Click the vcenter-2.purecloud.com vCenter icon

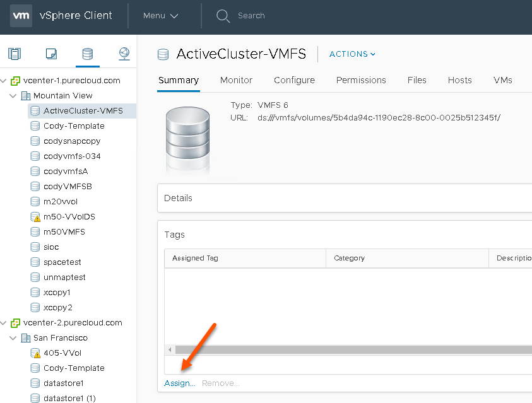[15, 323]
